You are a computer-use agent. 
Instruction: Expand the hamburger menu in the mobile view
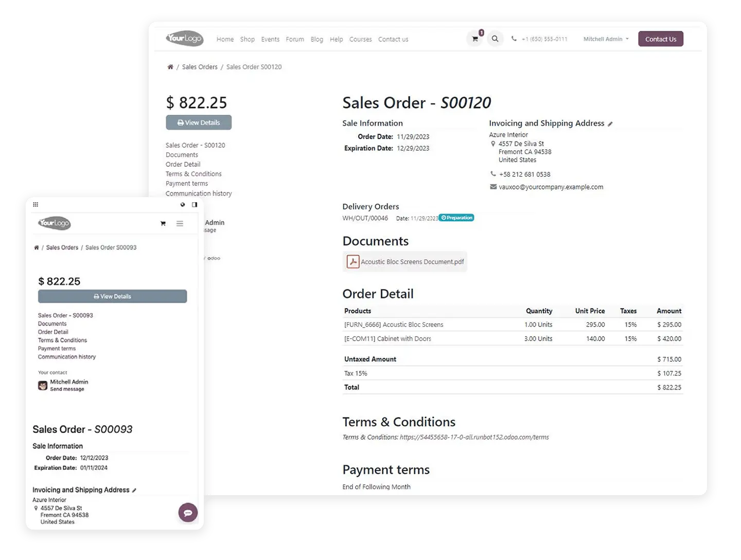180,223
